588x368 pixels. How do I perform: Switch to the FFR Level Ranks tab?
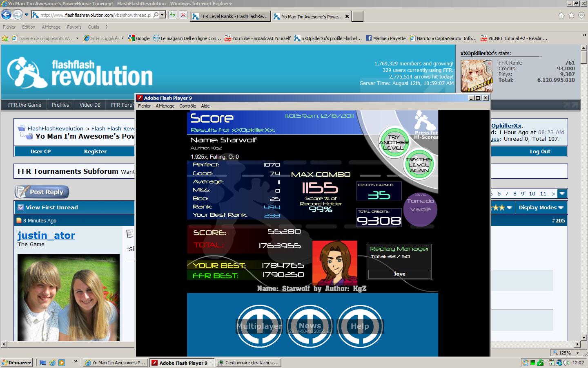[x=230, y=16]
